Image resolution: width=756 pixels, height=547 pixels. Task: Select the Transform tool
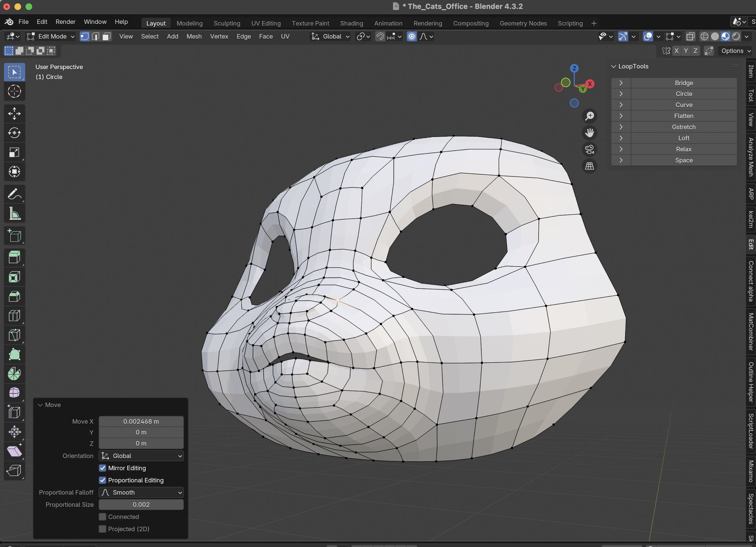[14, 171]
